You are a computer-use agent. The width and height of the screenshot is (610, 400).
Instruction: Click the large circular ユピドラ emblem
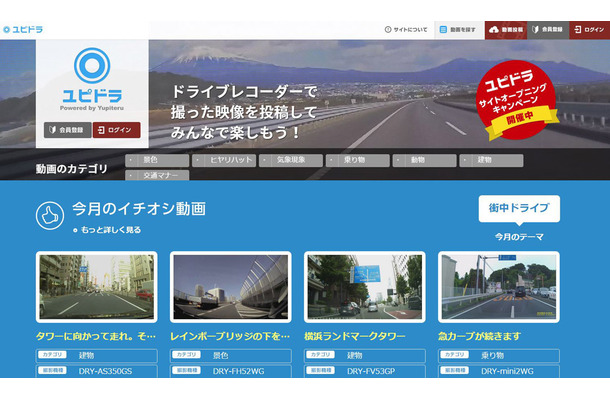pyautogui.click(x=92, y=66)
